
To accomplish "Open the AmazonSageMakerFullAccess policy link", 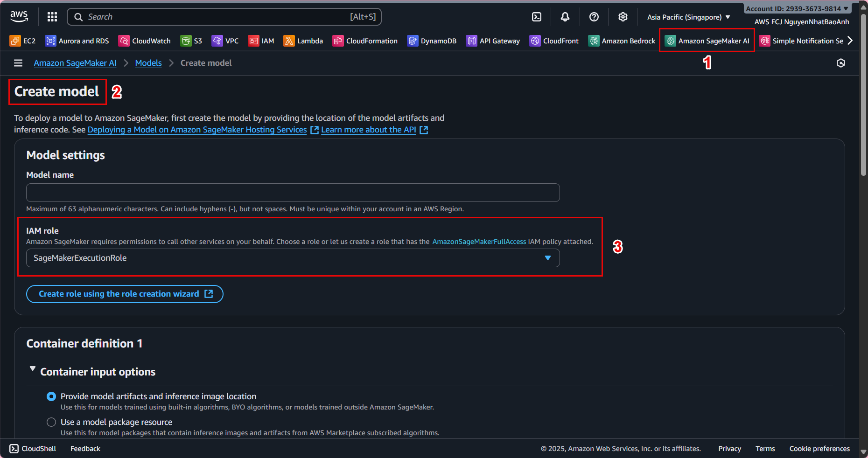I will coord(479,242).
